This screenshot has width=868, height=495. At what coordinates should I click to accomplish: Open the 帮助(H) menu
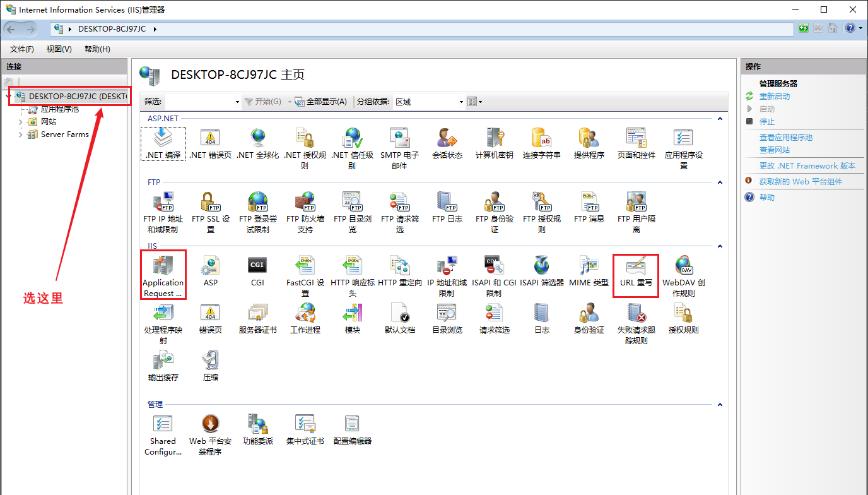(x=97, y=49)
